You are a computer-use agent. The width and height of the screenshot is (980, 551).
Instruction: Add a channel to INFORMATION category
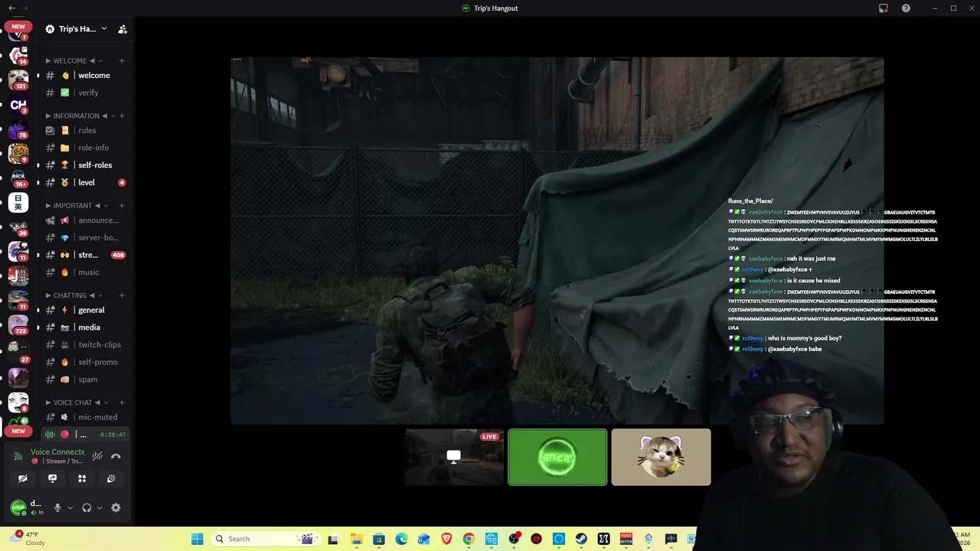pos(122,116)
